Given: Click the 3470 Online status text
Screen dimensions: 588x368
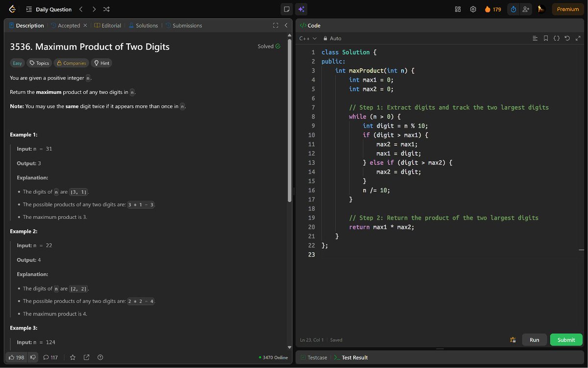Looking at the screenshot, I should [273, 357].
